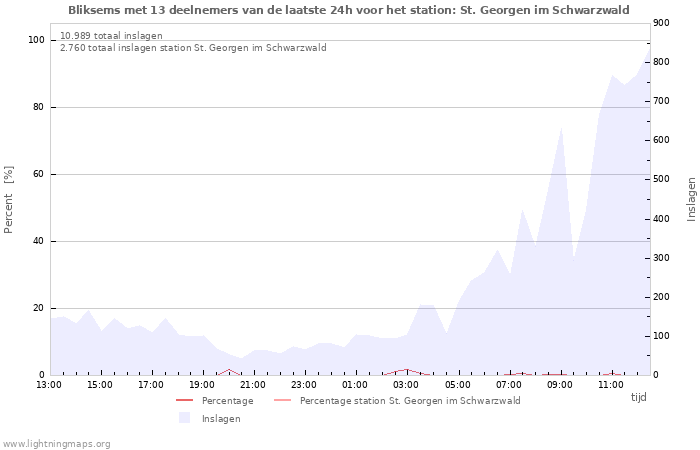Click the 2.760 totaal inslagen station line
This screenshot has width=700, height=450.
pos(193,48)
